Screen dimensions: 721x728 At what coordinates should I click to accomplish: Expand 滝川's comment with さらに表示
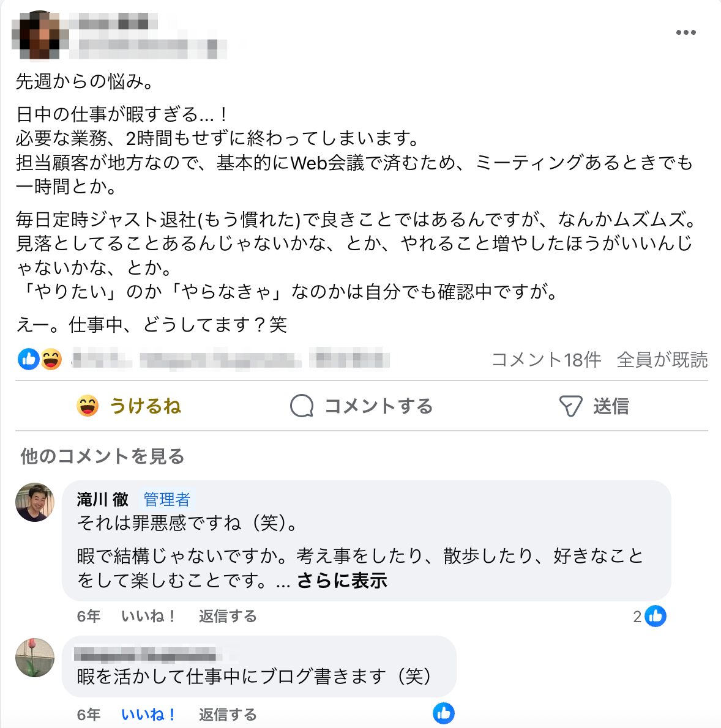click(x=342, y=581)
